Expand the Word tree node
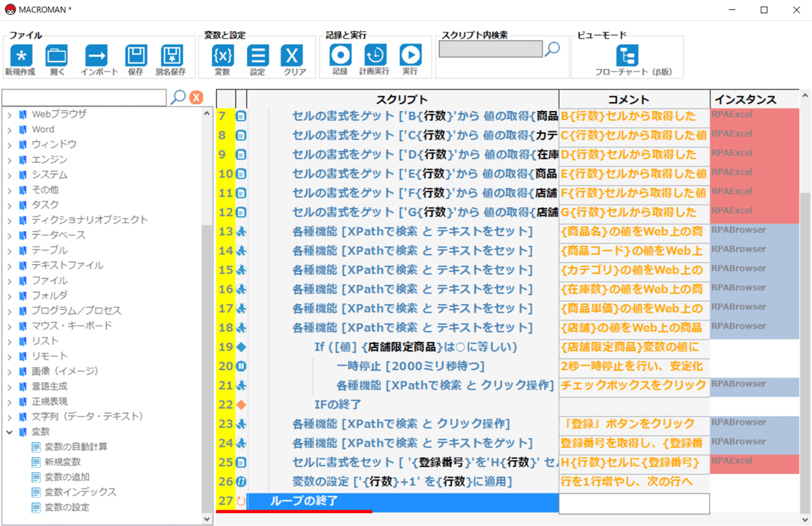 click(9, 129)
